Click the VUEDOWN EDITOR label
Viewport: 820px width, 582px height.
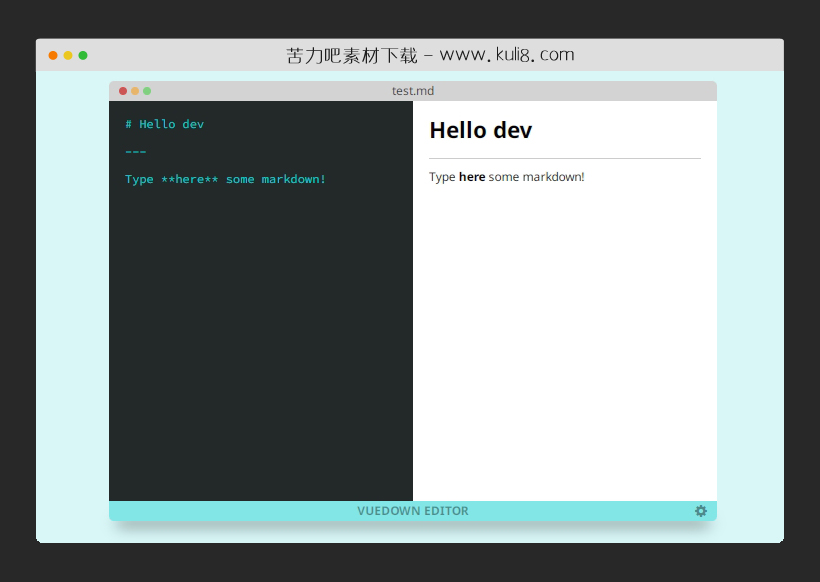pyautogui.click(x=413, y=511)
